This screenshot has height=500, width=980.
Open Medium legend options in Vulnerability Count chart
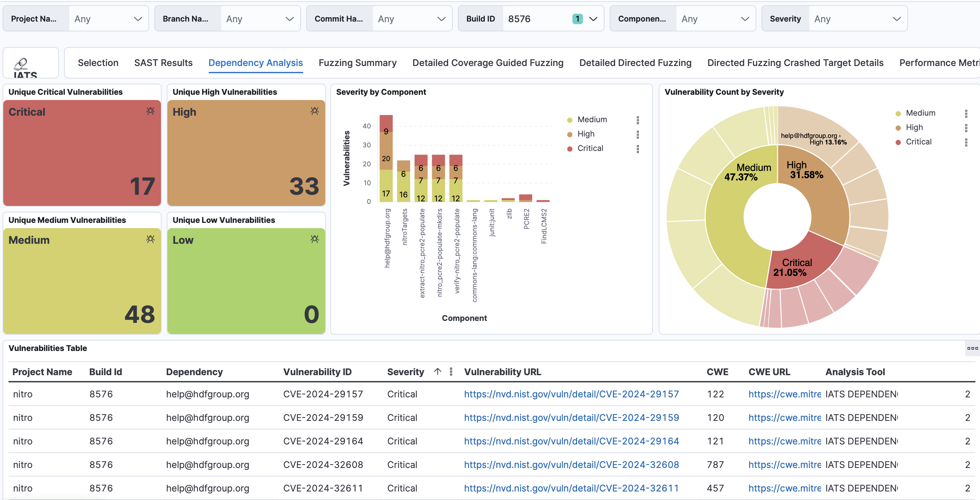coord(966,114)
